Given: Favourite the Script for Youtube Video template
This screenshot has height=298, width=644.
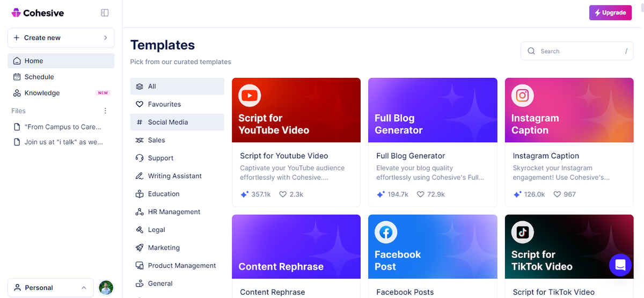Looking at the screenshot, I should pyautogui.click(x=283, y=194).
